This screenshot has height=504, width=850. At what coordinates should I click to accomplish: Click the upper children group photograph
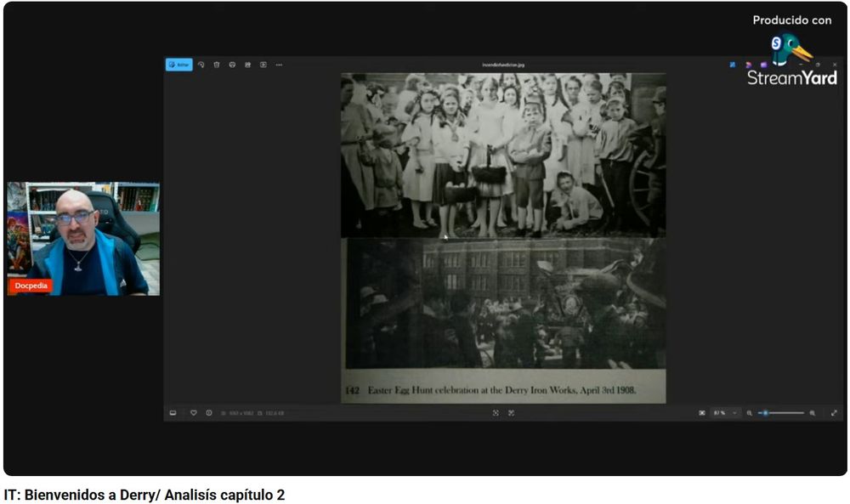click(503, 156)
